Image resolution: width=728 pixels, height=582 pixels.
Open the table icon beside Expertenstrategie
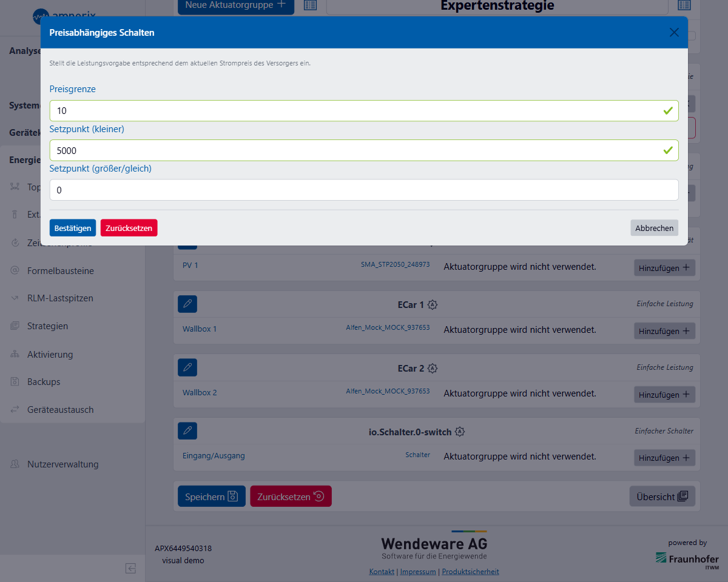point(684,5)
